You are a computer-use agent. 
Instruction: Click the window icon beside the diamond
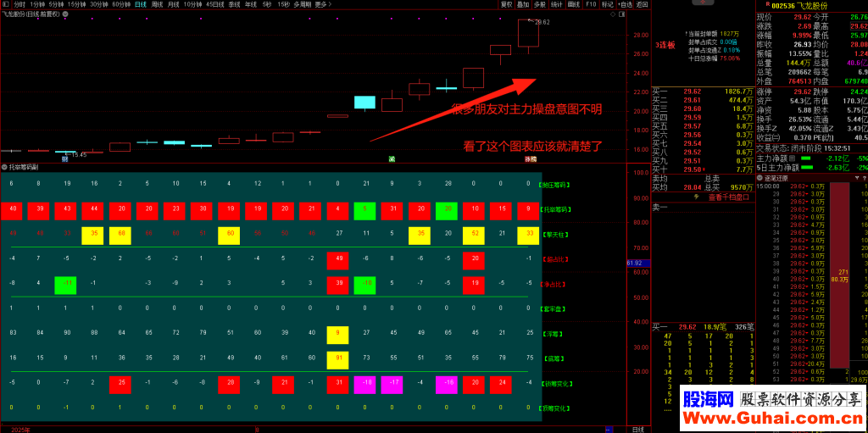(x=620, y=14)
